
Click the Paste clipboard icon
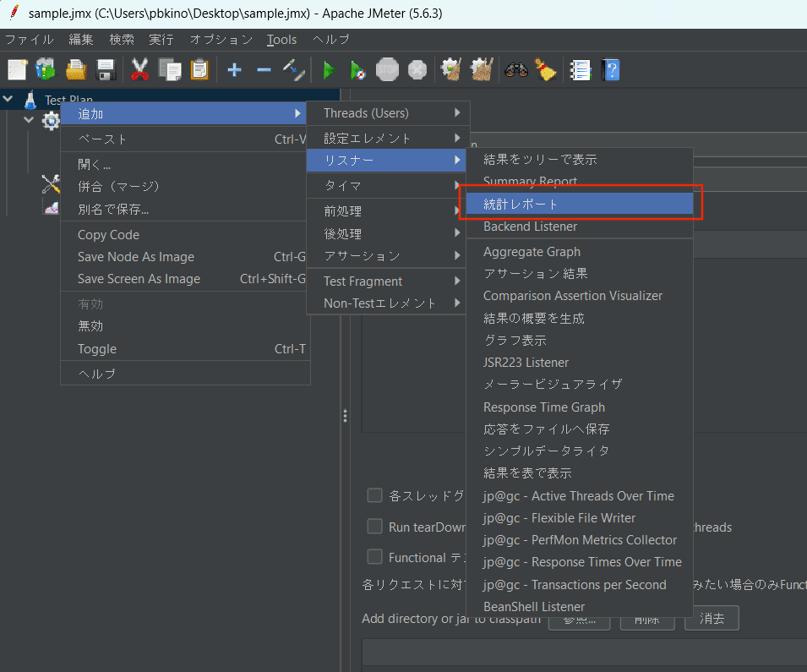(199, 69)
